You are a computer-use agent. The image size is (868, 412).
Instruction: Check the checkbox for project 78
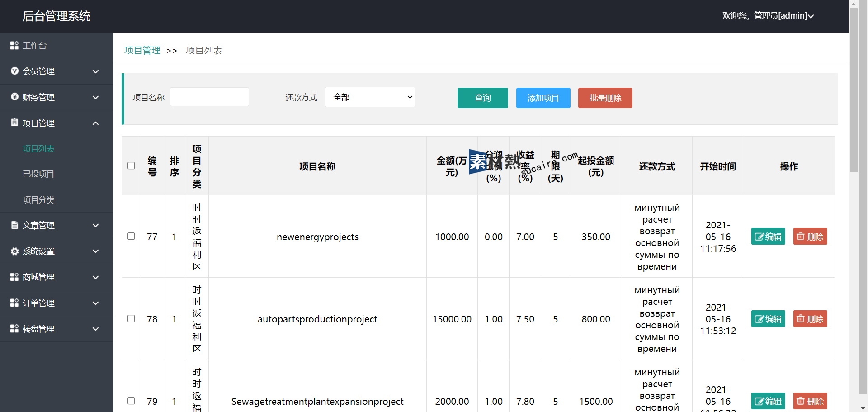click(x=131, y=318)
